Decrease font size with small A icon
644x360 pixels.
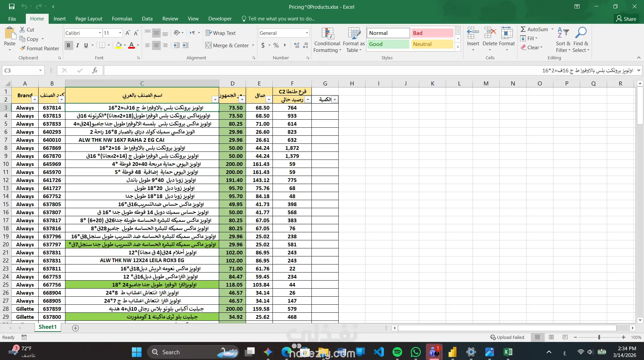coord(136,33)
